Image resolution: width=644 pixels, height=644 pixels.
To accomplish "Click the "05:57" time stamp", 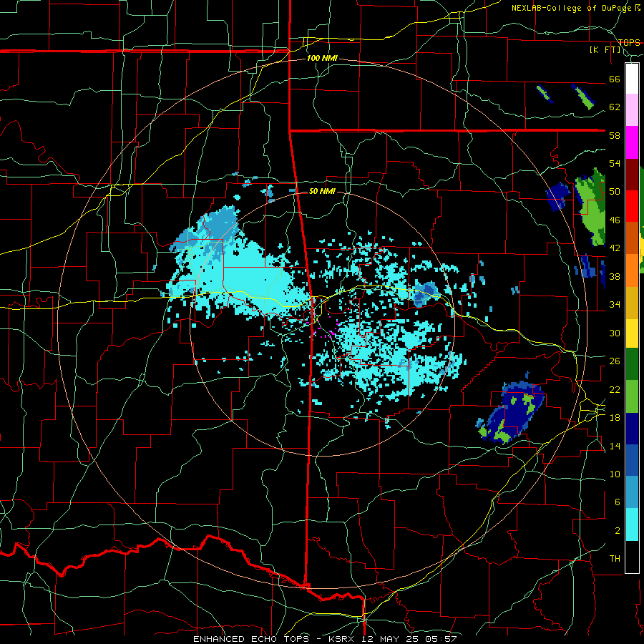I will pyautogui.click(x=442, y=639).
